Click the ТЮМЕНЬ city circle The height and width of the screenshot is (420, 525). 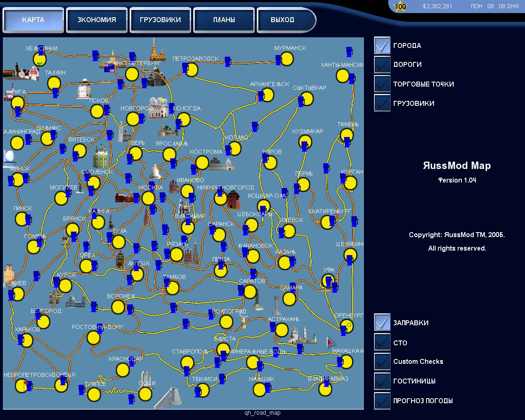coord(347,135)
